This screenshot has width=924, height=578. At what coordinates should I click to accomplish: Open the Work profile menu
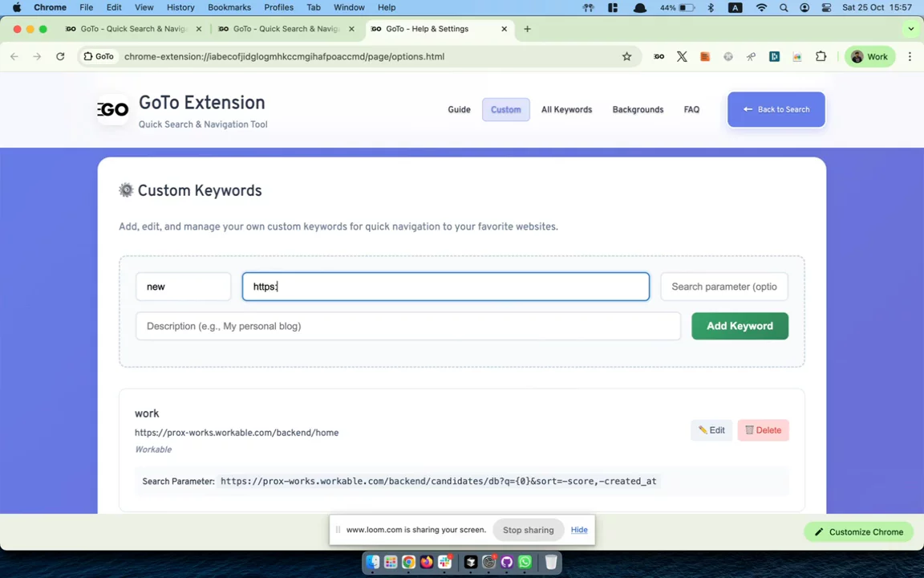click(869, 57)
